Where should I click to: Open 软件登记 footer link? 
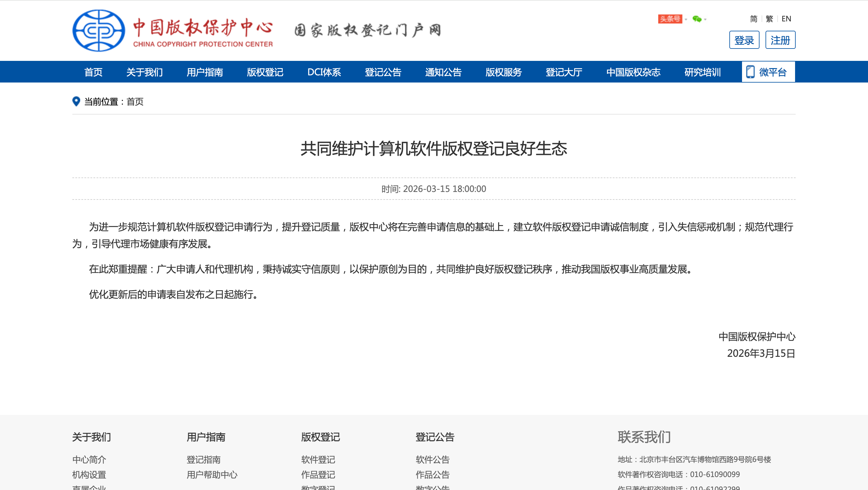coord(318,459)
